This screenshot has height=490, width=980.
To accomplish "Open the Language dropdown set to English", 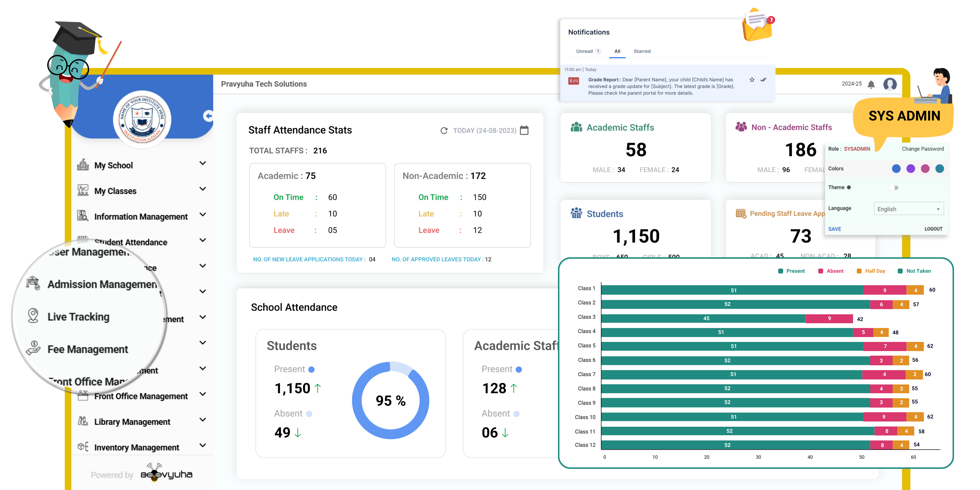I will coord(908,209).
